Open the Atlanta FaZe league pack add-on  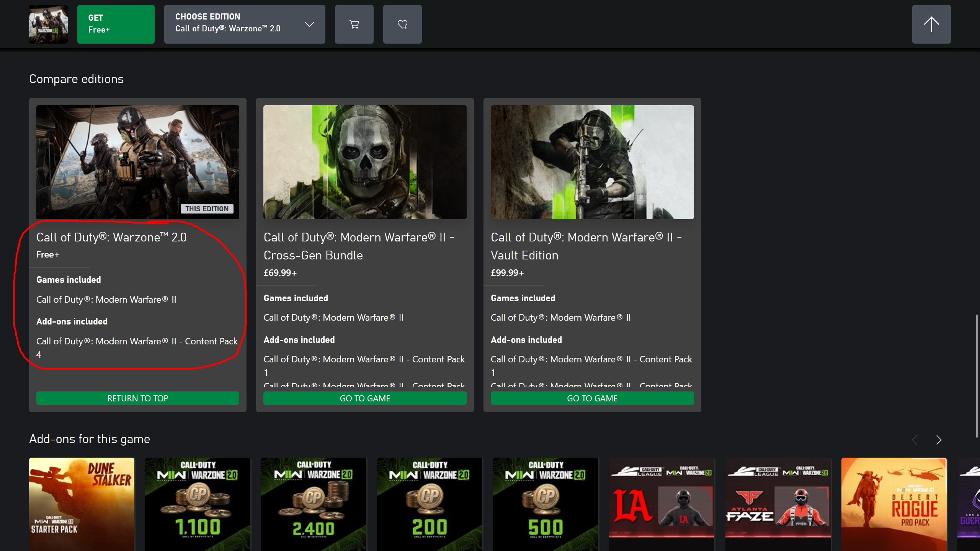778,504
